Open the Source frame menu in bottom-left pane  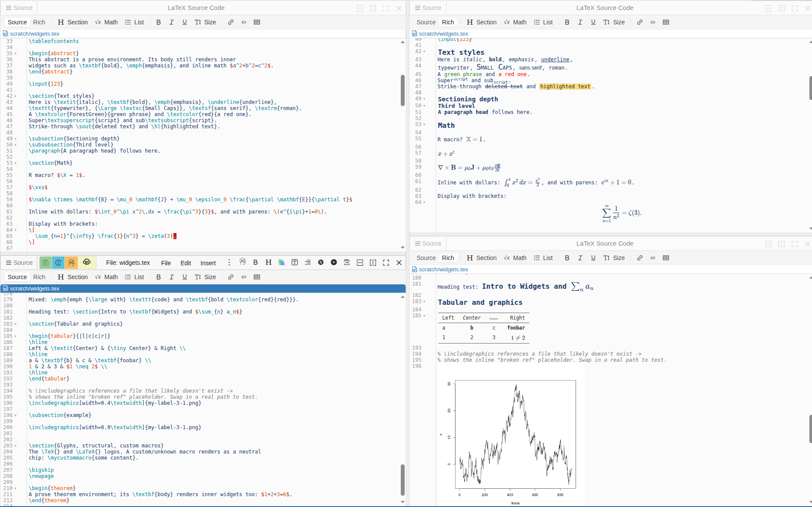[x=19, y=263]
